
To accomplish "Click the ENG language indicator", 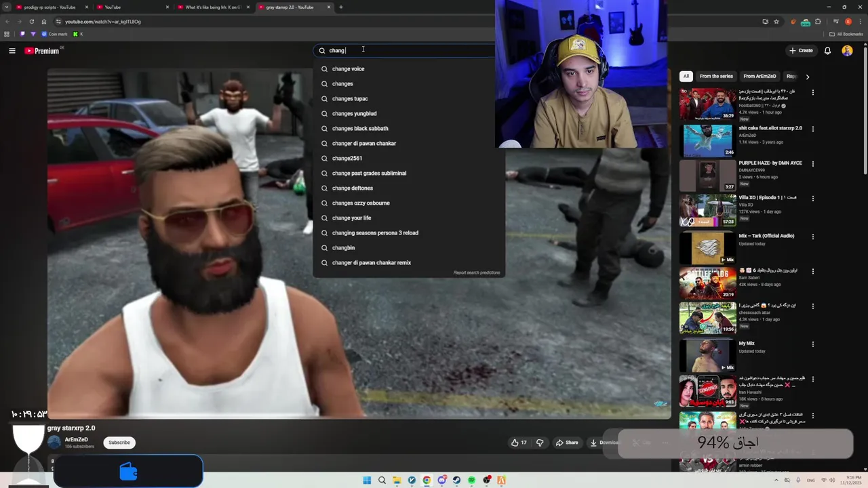I will pos(812,481).
